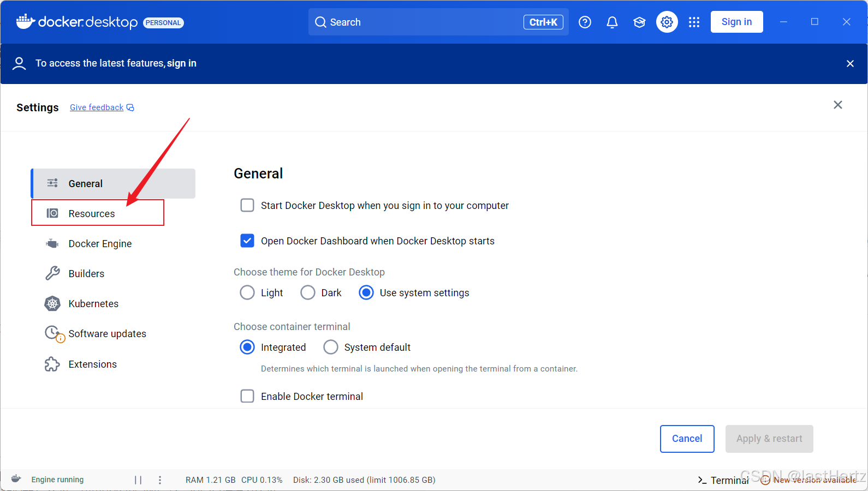Open the Learning center graduation cap icon

click(639, 22)
